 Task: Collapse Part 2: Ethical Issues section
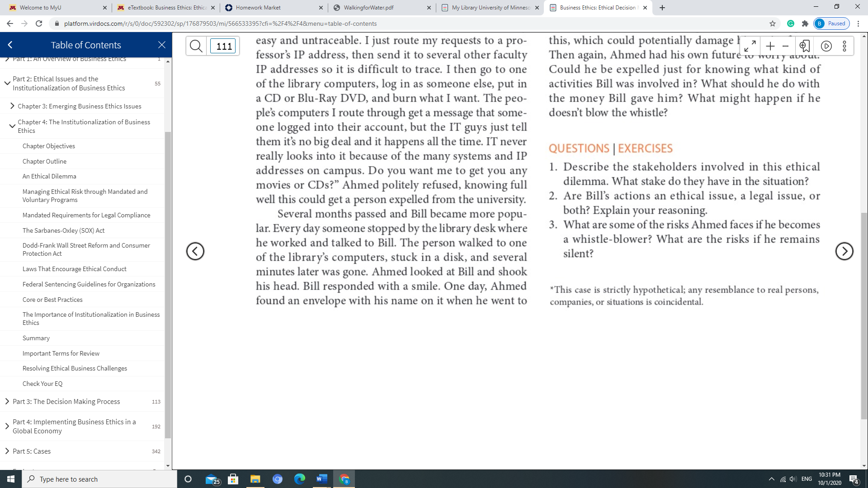pos(7,83)
